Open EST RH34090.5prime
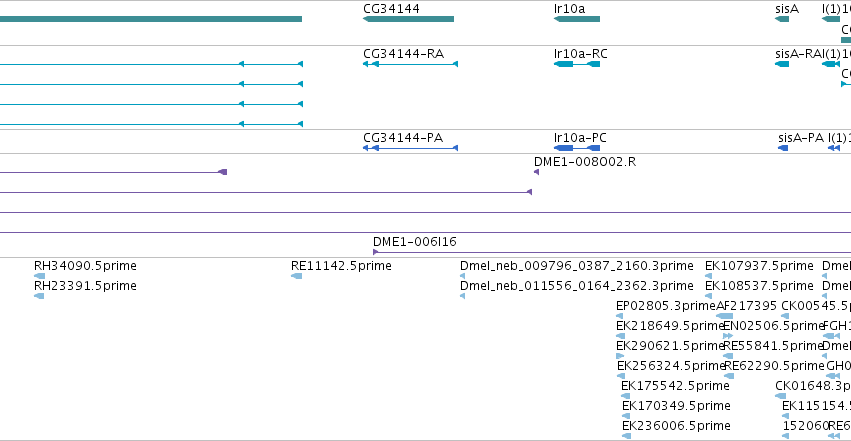851x441 pixels. [x=39, y=276]
